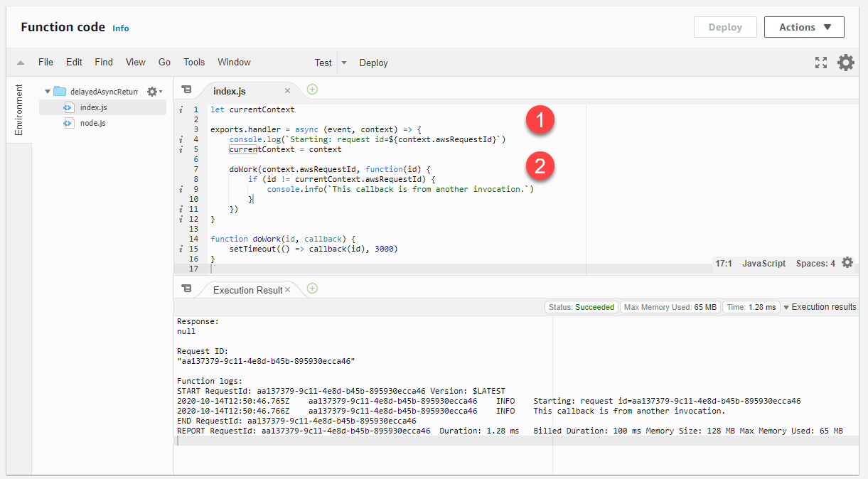Click the gear icon in the editor status bar

(847, 262)
